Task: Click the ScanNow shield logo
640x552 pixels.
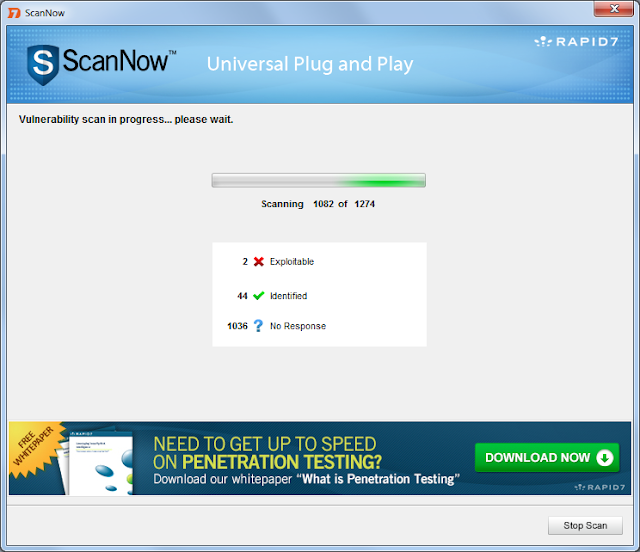Action: [42, 65]
